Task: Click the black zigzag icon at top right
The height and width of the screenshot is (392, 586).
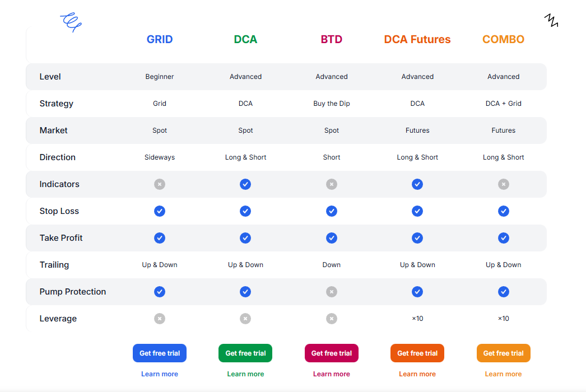Action: 551,21
